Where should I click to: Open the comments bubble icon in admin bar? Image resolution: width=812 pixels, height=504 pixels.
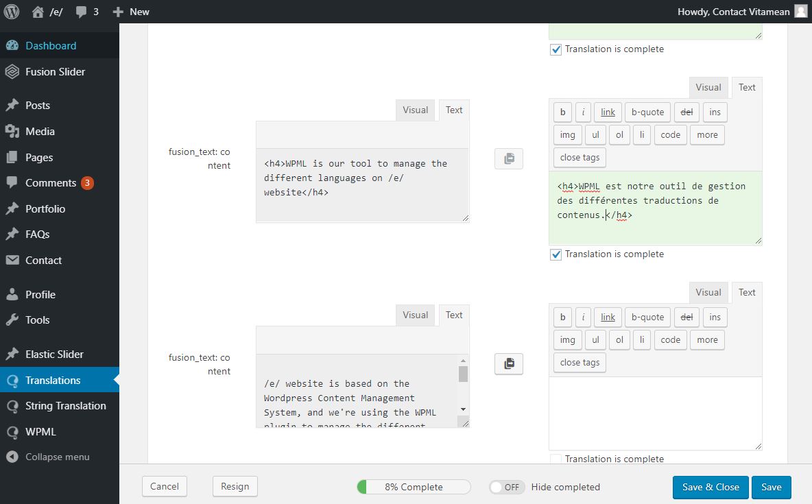pos(81,12)
